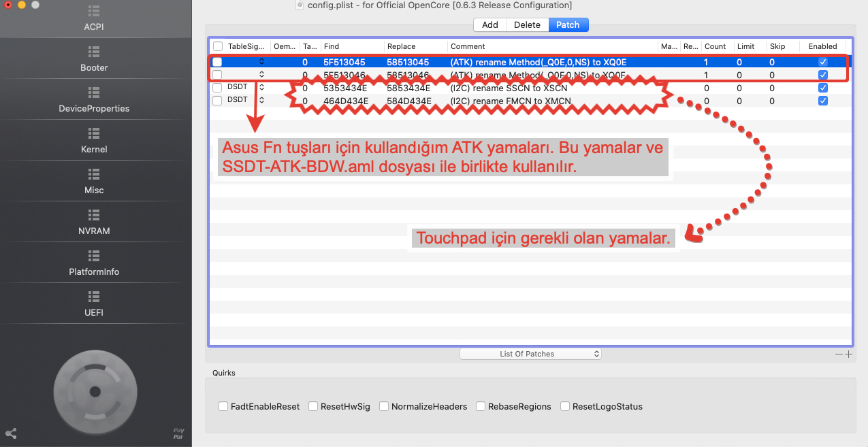Image resolution: width=868 pixels, height=447 pixels.
Task: Go to the Kernel section icon
Action: [94, 133]
